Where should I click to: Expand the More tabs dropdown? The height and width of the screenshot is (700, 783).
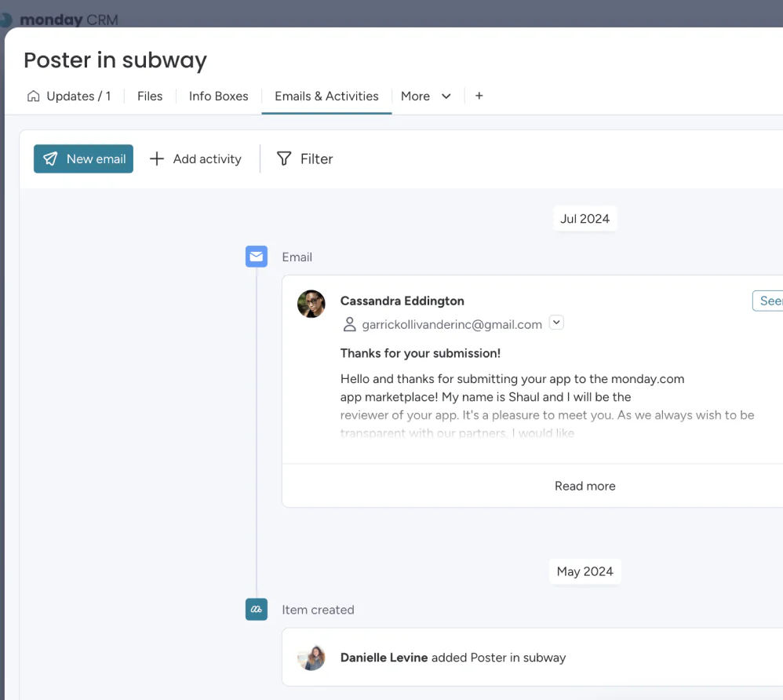pyautogui.click(x=425, y=96)
